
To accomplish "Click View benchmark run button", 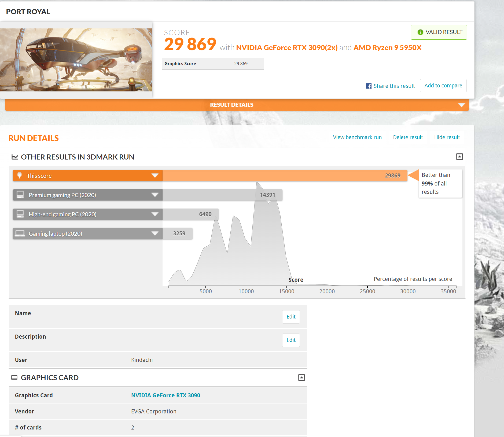I will [x=357, y=138].
